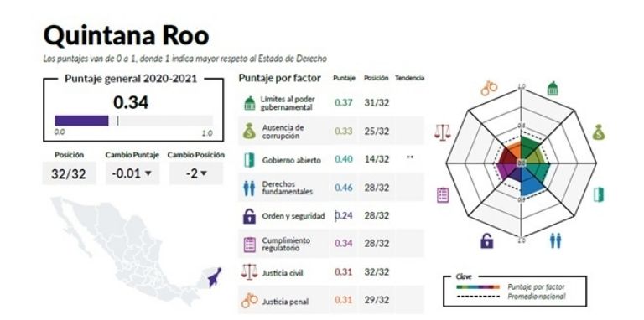Image resolution: width=644 pixels, height=320 pixels.
Task: Click the Puntaje column header
Action: tap(344, 78)
